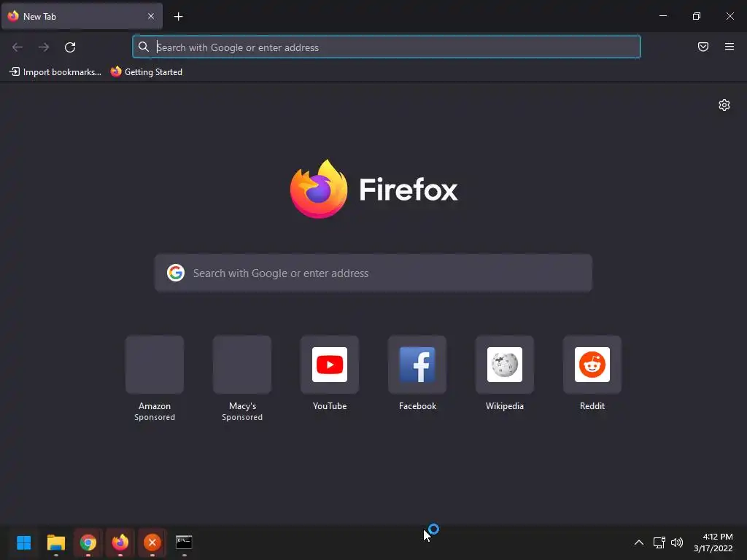Open the orange X app in taskbar

click(x=152, y=542)
